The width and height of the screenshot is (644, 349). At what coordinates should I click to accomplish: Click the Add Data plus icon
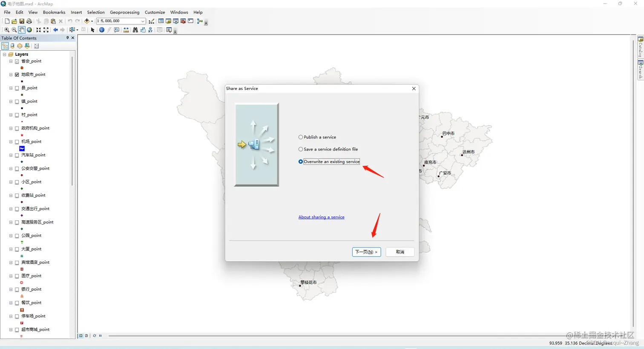pyautogui.click(x=87, y=21)
